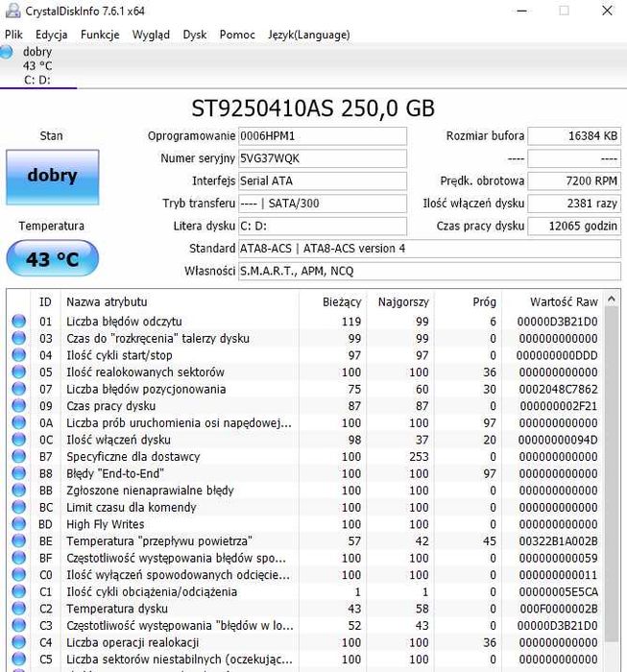The image size is (627, 672).
Task: Click the Własności field S.M.A.R.T., APM, NCQ
Action: pos(429,271)
